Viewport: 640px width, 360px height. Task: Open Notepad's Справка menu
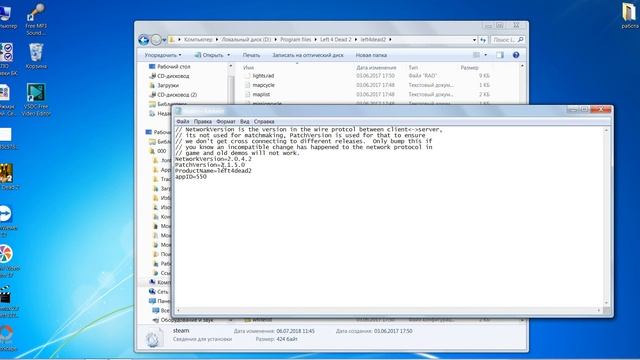[x=264, y=122]
